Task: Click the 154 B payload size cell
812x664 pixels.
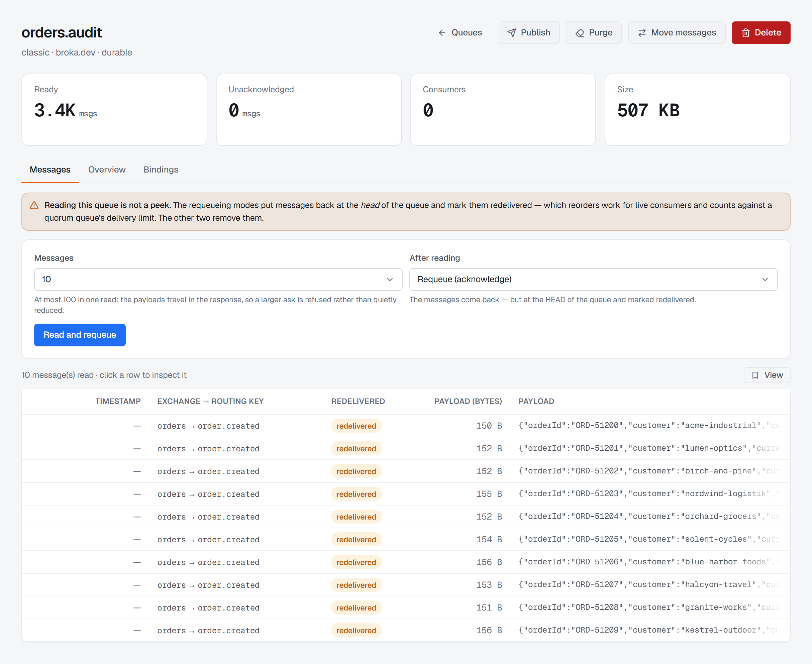Action: [x=489, y=539]
